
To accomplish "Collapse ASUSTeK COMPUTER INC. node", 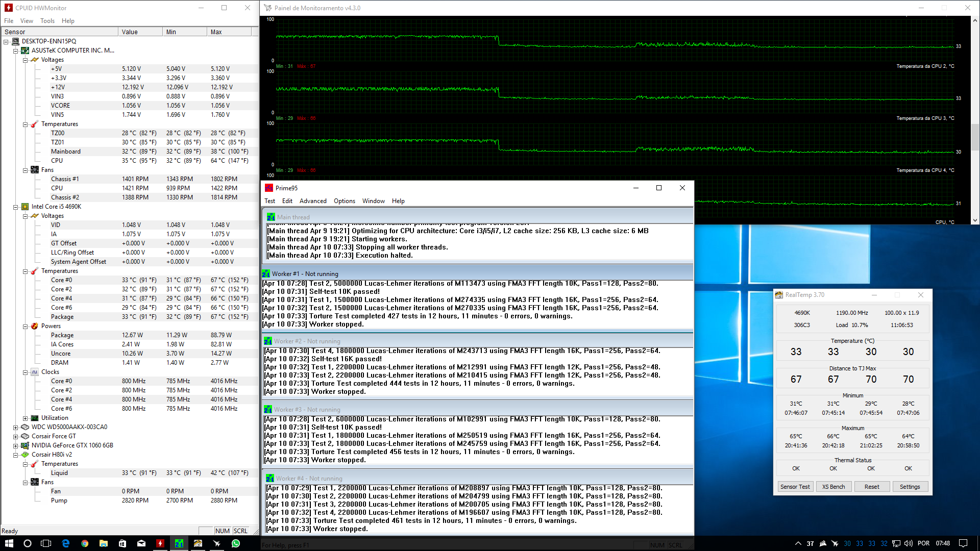I will (x=15, y=51).
